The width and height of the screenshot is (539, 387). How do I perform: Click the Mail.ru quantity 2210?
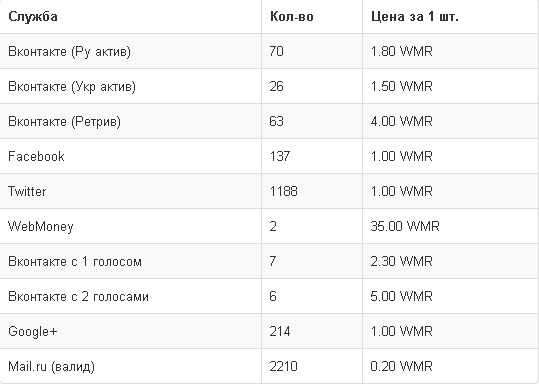coord(284,366)
